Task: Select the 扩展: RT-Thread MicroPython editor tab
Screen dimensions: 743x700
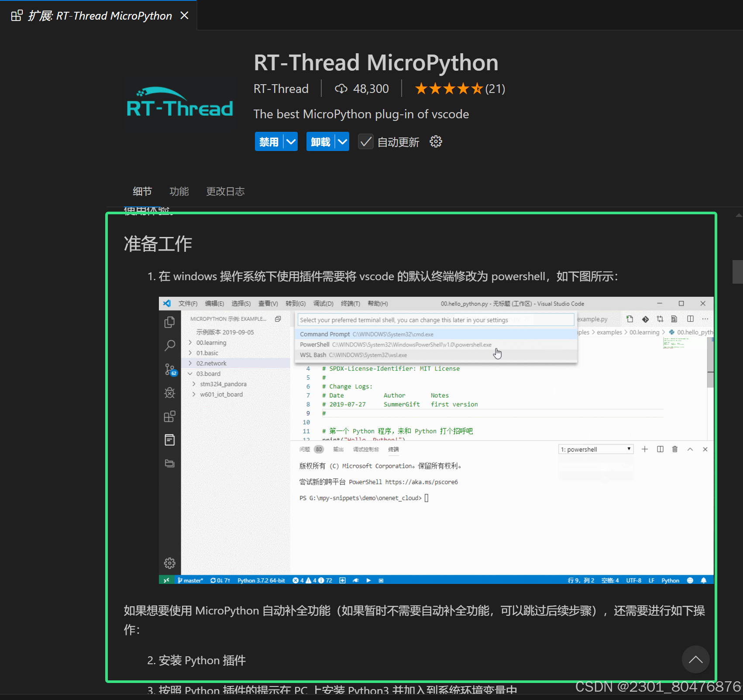Action: click(98, 16)
